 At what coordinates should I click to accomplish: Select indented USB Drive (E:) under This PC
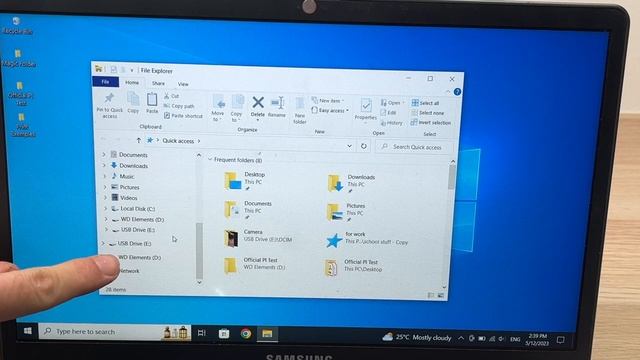[133, 230]
